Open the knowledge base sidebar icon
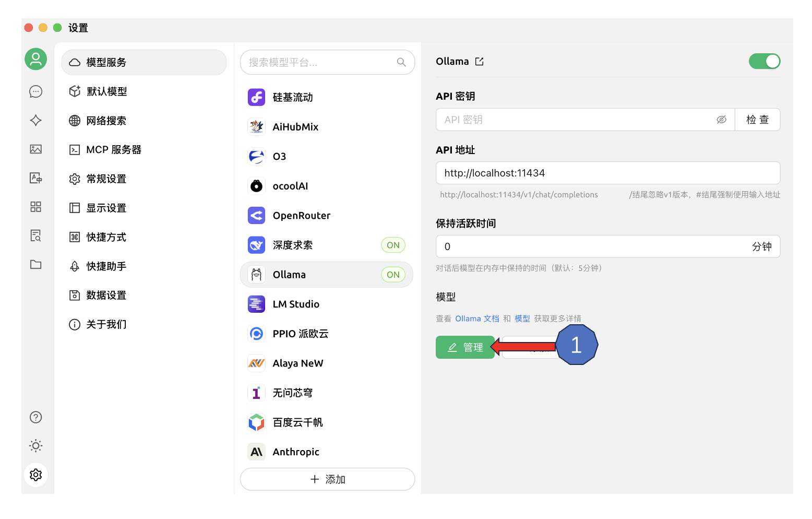812x519 pixels. [35, 235]
